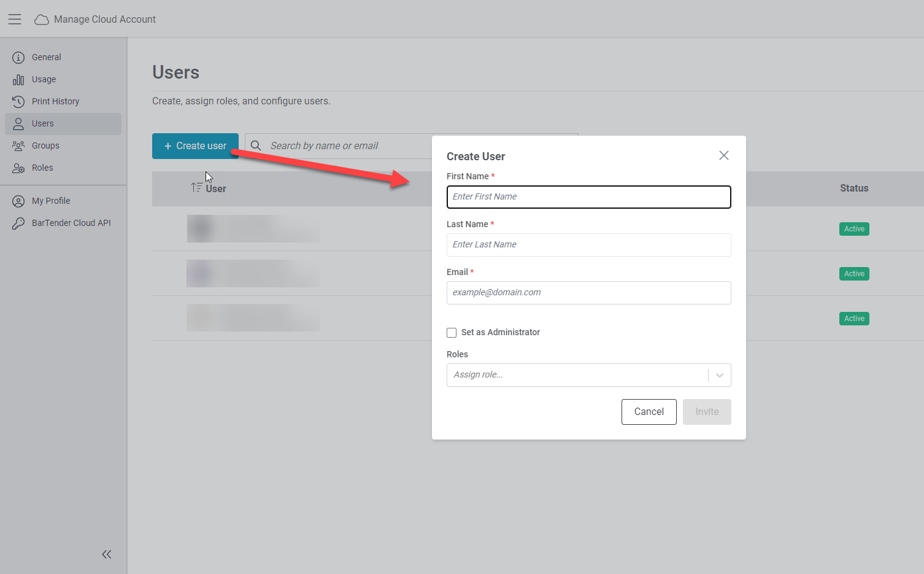Select Users in the sidebar
924x574 pixels.
tap(63, 123)
